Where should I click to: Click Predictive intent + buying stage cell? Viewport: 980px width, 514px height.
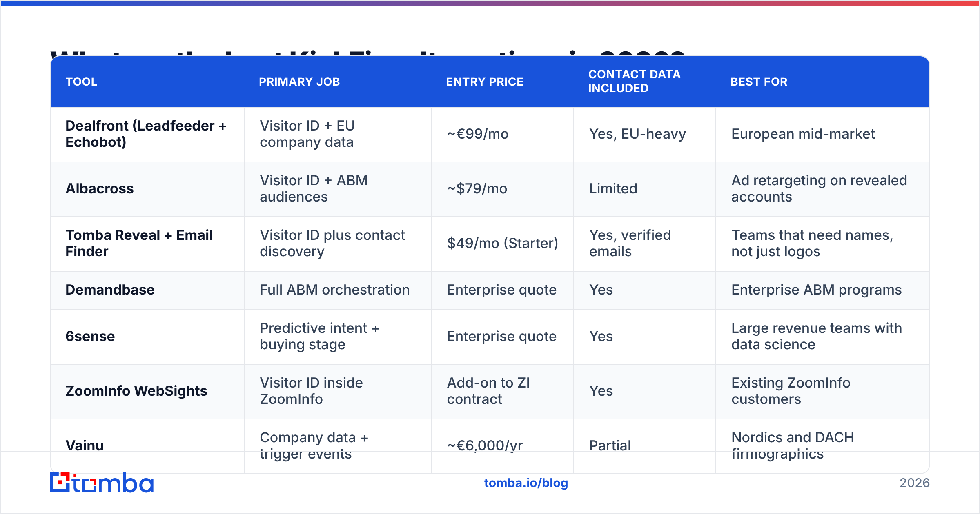[x=338, y=337]
